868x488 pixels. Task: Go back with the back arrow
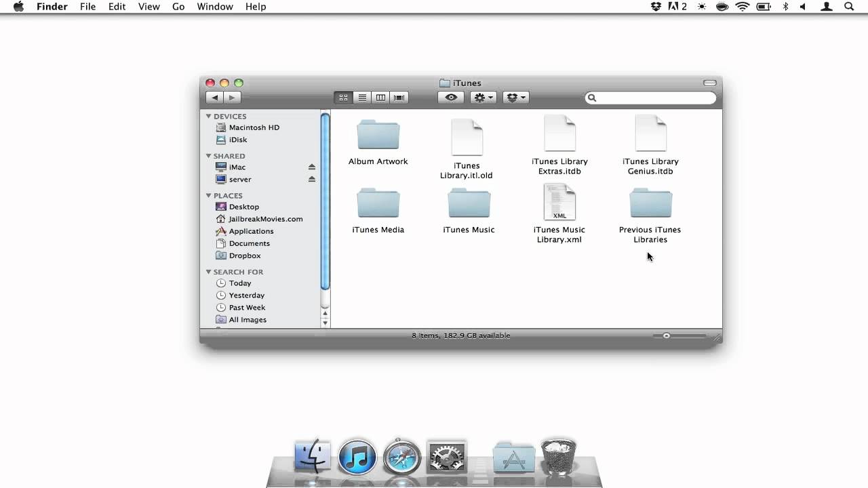point(214,98)
